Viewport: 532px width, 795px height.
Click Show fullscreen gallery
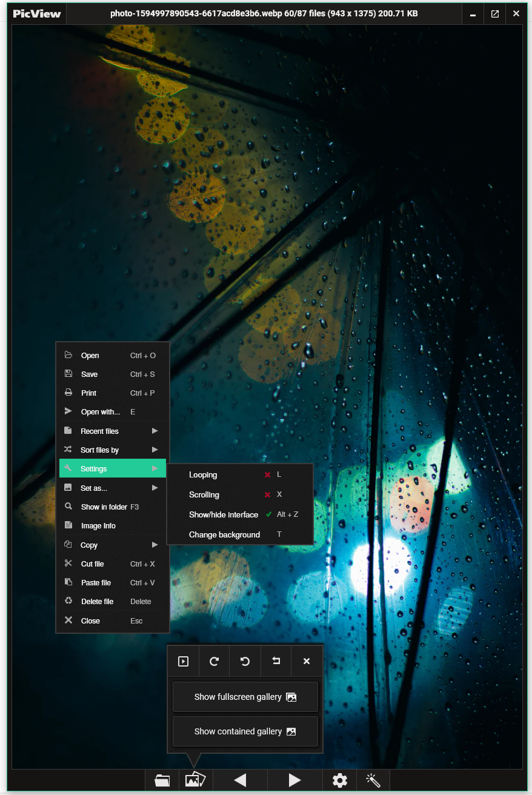(x=245, y=696)
